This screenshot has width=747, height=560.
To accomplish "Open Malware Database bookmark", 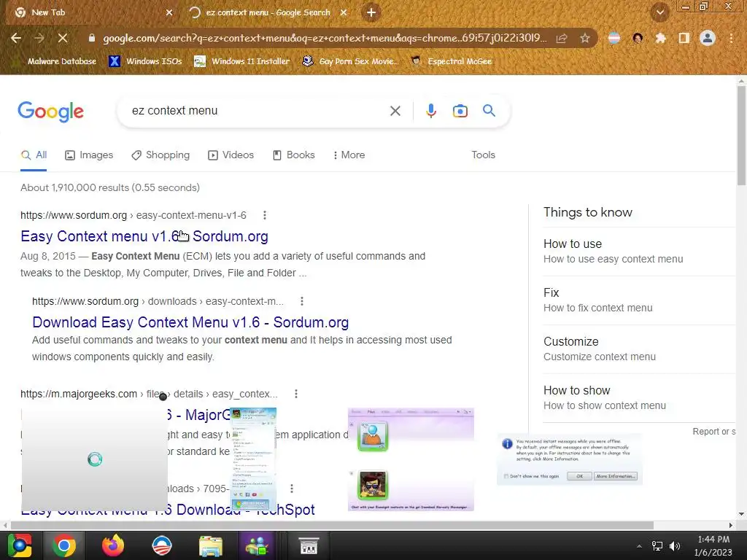I will (x=55, y=61).
